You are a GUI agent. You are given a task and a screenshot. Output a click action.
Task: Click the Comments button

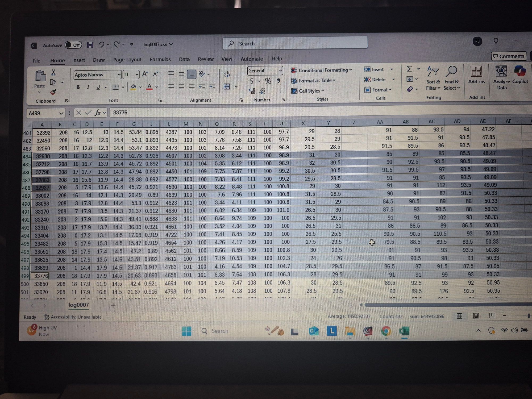[508, 56]
